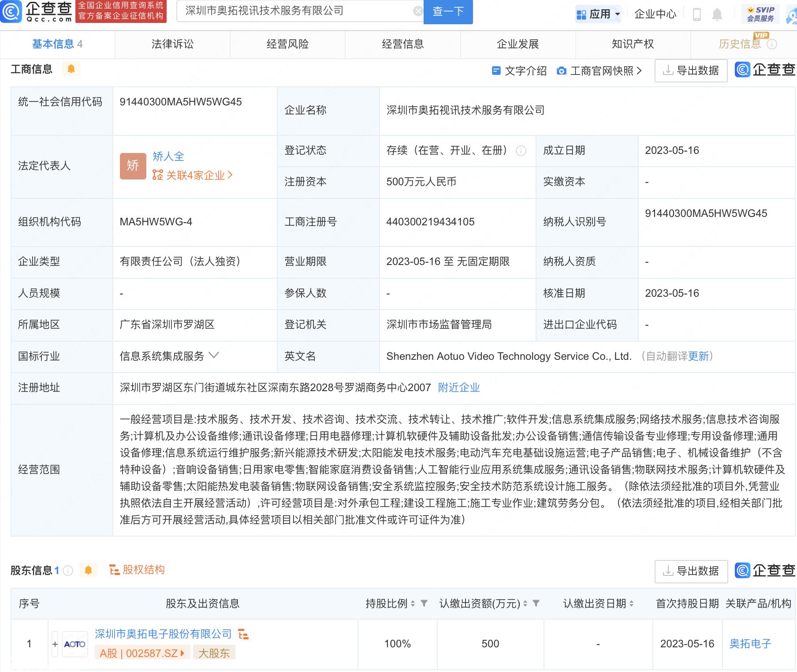Click the mobile phone icon in the header
797x672 pixels.
(696, 15)
